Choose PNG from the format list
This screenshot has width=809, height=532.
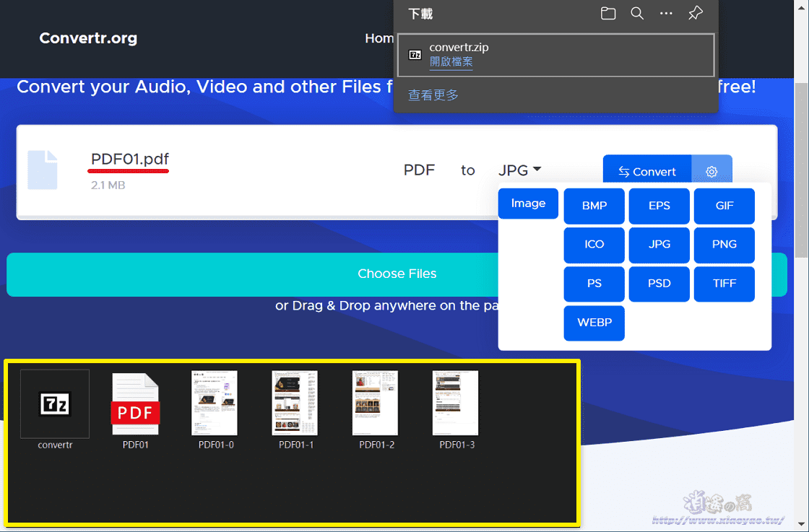click(x=724, y=245)
